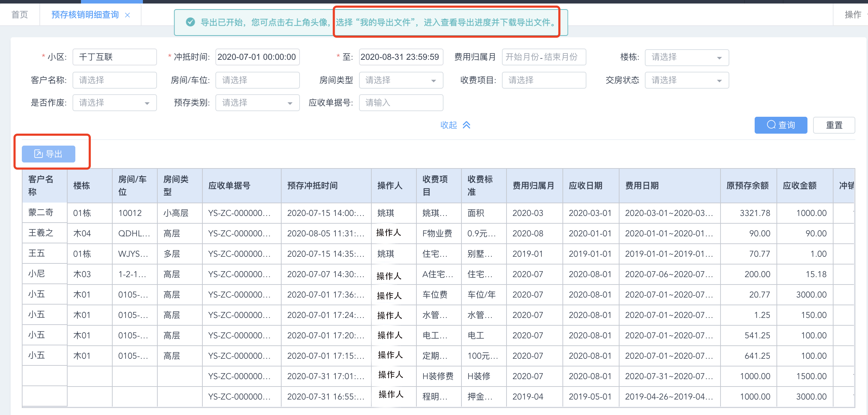Click fee month cell 2019-04

pyautogui.click(x=535, y=397)
